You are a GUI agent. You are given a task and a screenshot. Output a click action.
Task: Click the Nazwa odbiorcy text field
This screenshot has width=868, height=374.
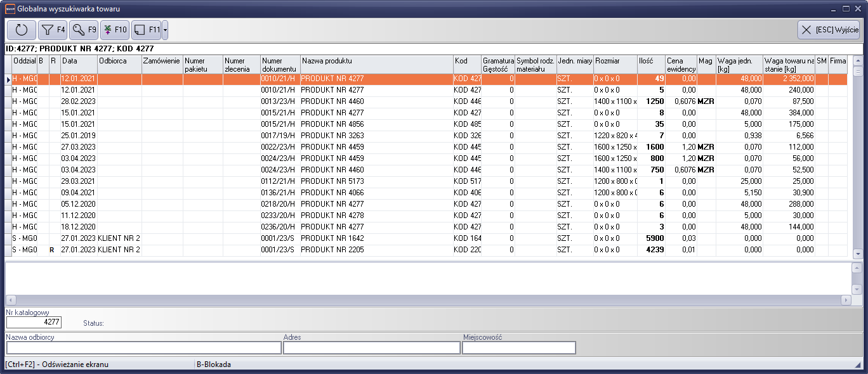143,347
